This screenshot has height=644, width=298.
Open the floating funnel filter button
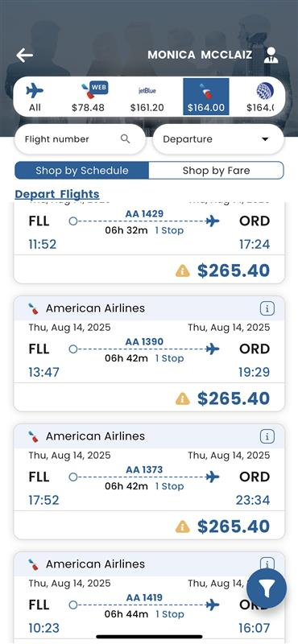pyautogui.click(x=267, y=588)
